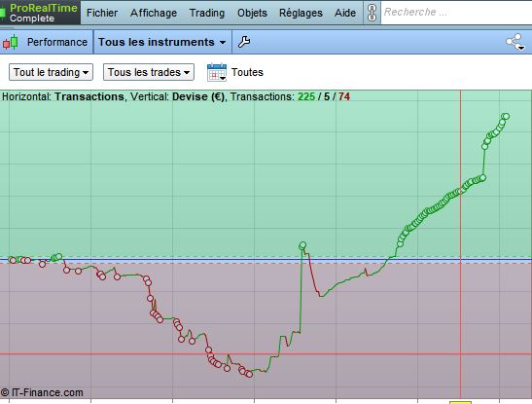Viewport: 532px width, 404px height.
Task: Click the Performance candlestick icon
Action: pyautogui.click(x=10, y=42)
